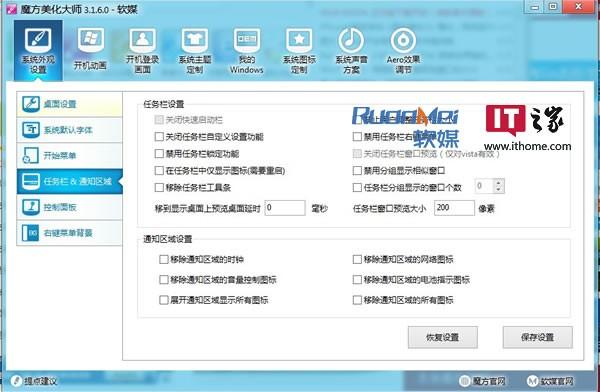Image resolution: width=600 pixels, height=392 pixels.
Task: Toggle 禁用分组显示相似窗口 checkbox
Action: click(x=357, y=170)
